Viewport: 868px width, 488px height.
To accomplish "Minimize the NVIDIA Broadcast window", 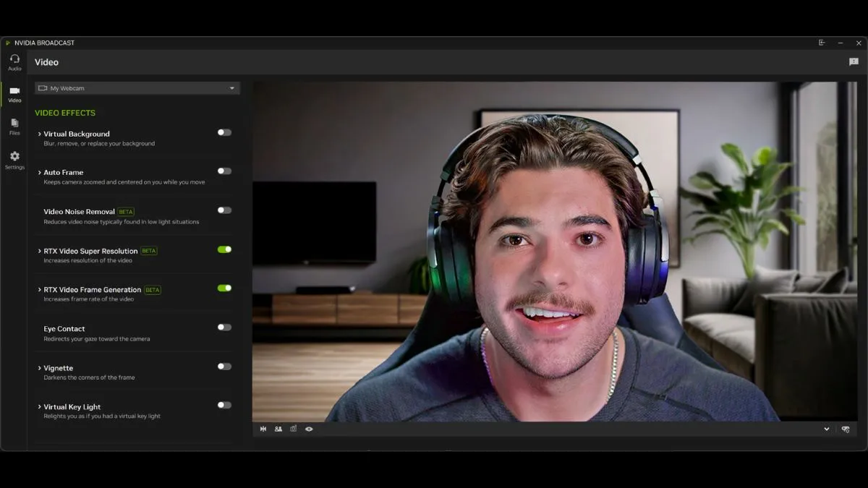I will click(841, 43).
